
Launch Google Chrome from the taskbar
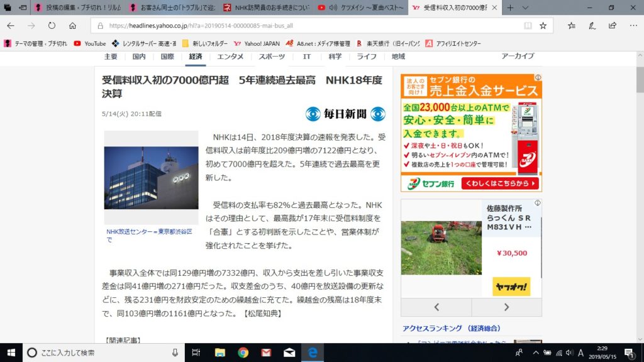(243, 353)
